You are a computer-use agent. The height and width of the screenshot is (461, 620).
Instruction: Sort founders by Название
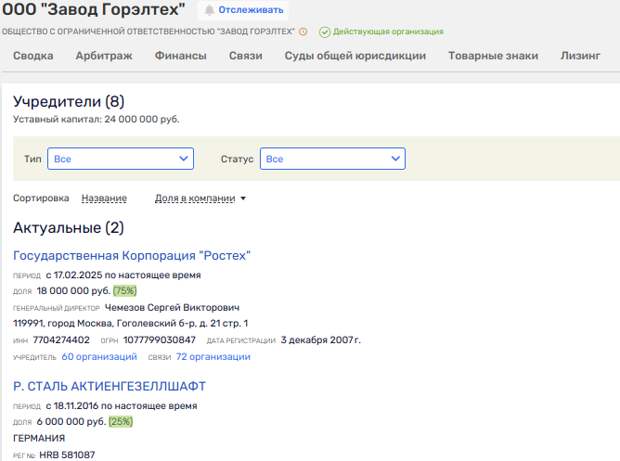[104, 198]
